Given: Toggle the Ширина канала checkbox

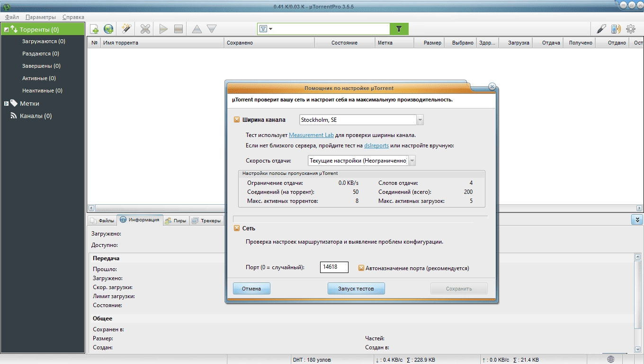Looking at the screenshot, I should click(237, 120).
